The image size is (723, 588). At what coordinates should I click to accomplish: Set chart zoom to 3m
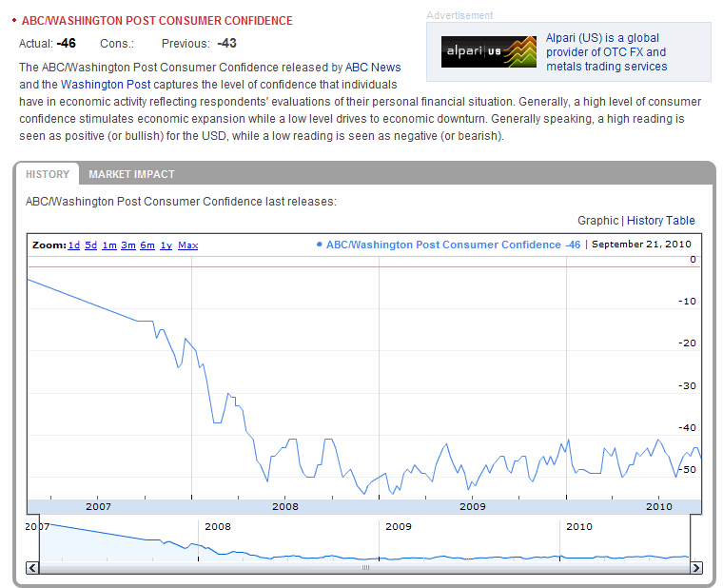(128, 245)
